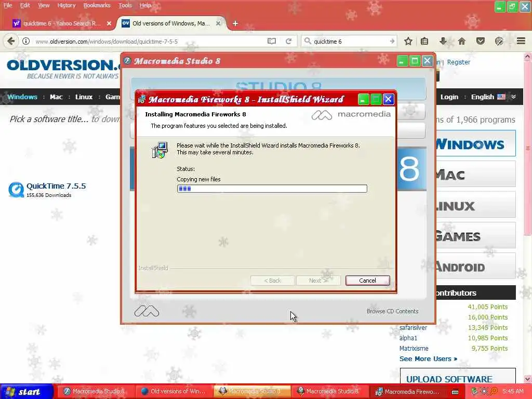Click English language selector text
The image size is (532, 399).
coord(482,97)
